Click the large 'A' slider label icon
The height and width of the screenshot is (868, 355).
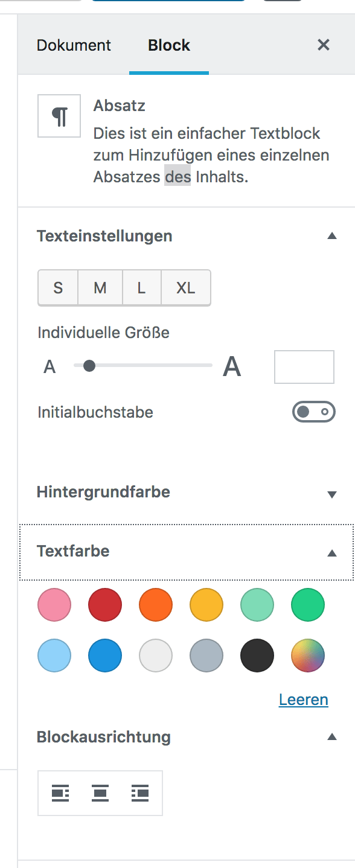click(x=232, y=365)
